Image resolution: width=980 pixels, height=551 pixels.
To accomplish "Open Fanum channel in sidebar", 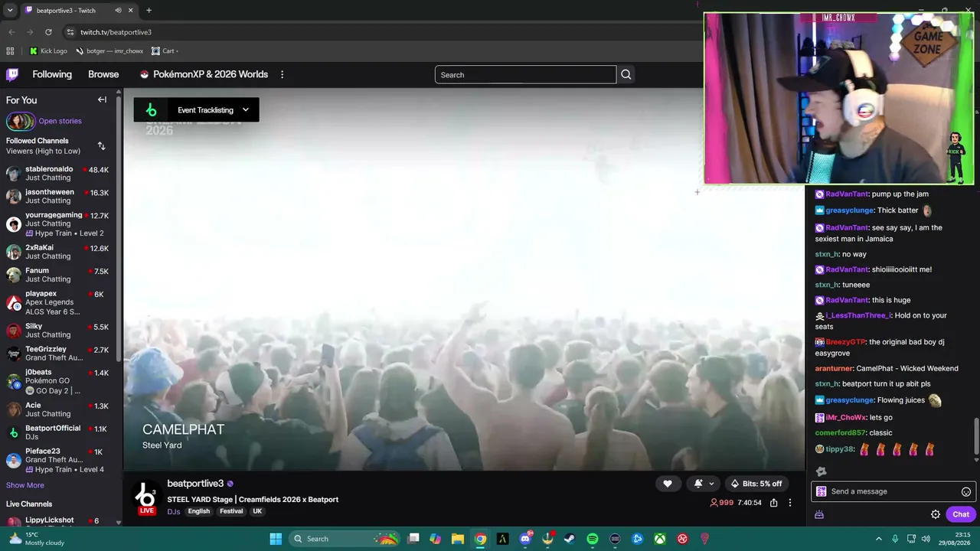I will point(57,275).
